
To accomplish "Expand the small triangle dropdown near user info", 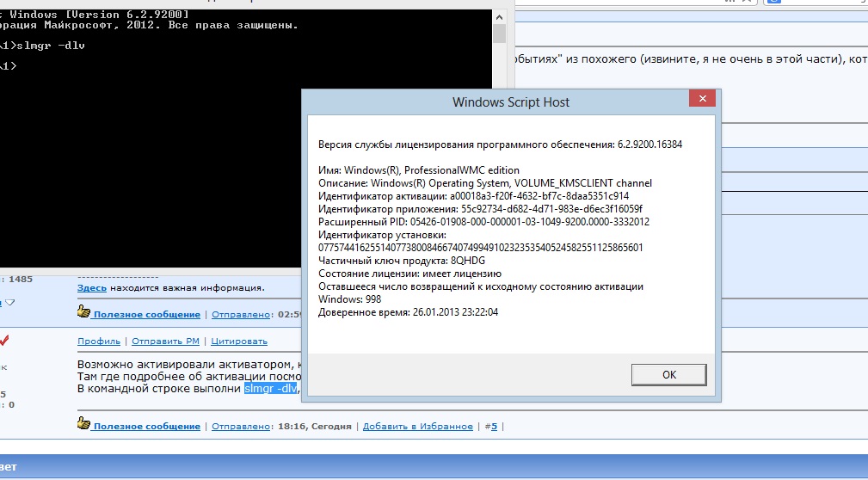I will [10, 303].
